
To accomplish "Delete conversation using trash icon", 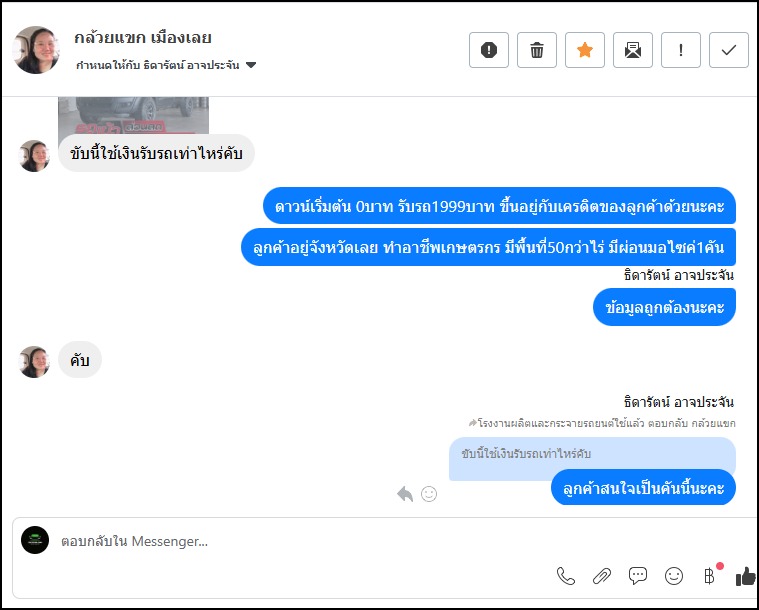I will click(536, 50).
